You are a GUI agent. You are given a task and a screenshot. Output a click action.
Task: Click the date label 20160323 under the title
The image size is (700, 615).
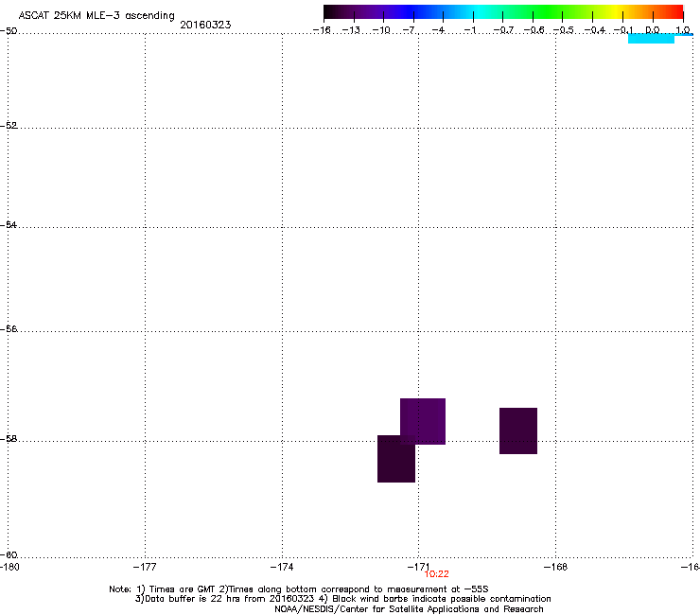point(205,25)
